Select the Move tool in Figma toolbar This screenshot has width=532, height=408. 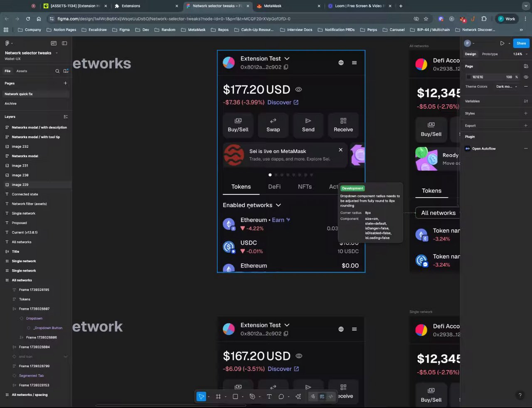[x=201, y=396]
